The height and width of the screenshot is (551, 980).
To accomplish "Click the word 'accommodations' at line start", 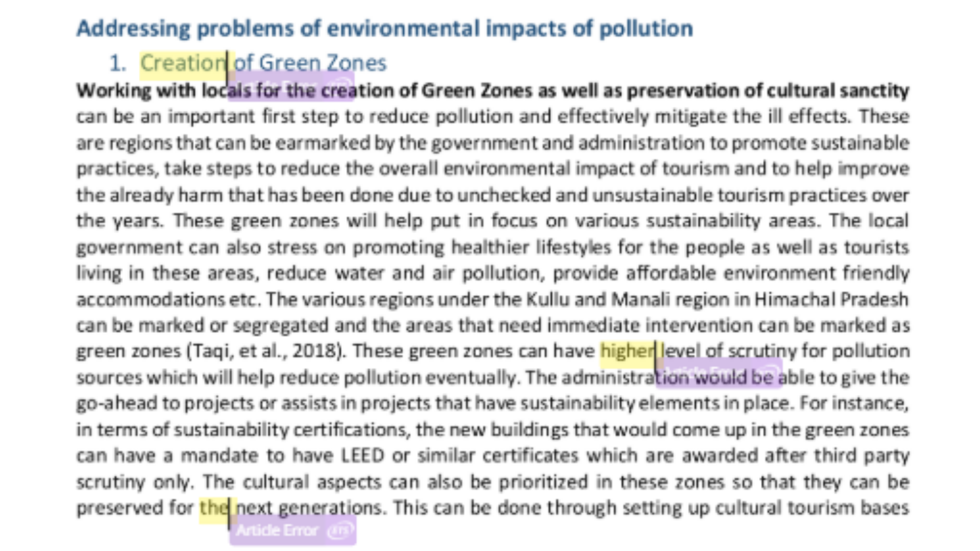I will [x=151, y=299].
